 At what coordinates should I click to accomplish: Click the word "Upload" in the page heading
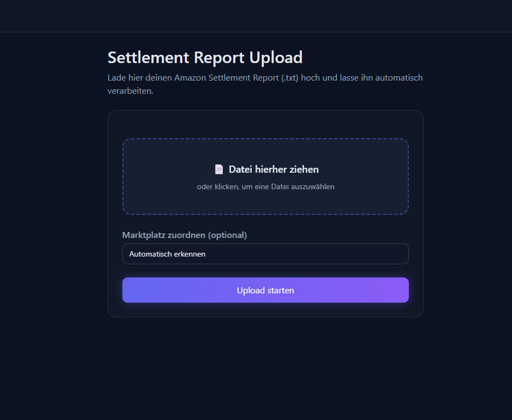click(275, 58)
